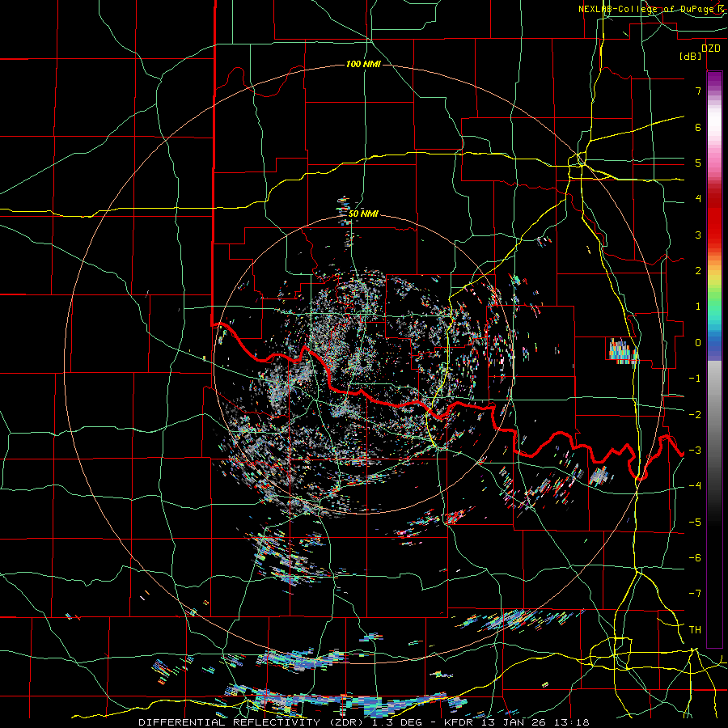
Task: Click the '7' value on the dB scale
Action: coord(698,91)
